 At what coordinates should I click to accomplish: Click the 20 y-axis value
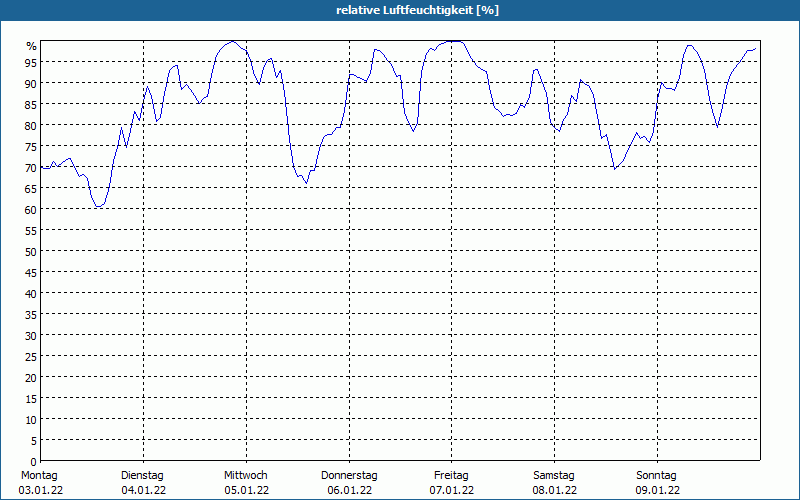pyautogui.click(x=31, y=378)
